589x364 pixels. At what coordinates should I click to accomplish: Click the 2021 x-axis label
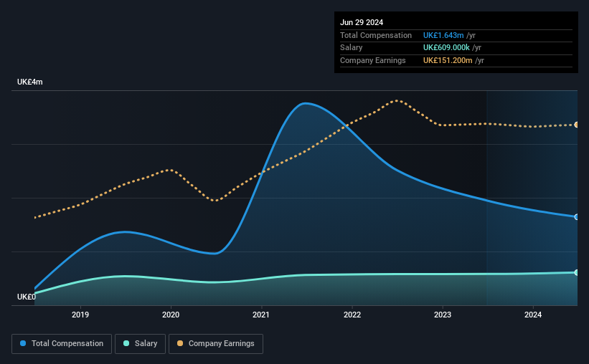click(261, 315)
